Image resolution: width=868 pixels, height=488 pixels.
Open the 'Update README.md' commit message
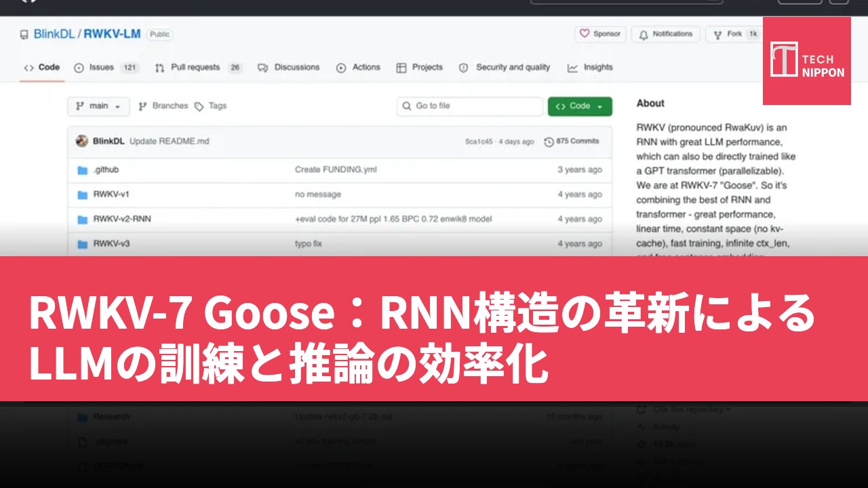coord(170,142)
